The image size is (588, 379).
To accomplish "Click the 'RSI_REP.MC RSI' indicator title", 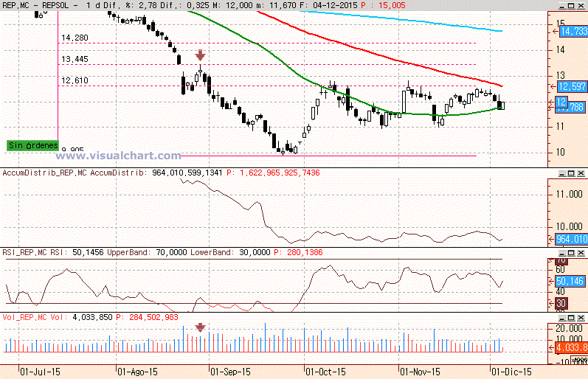I will (35, 252).
